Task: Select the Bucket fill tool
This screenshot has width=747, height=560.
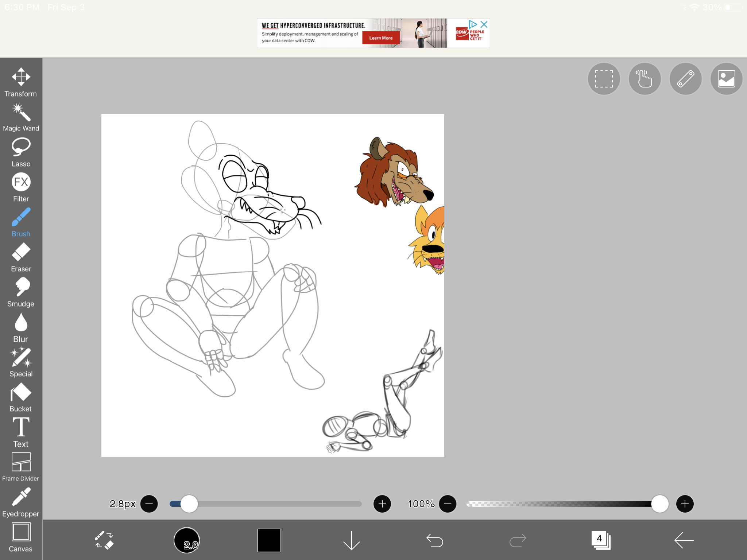Action: coord(21,397)
